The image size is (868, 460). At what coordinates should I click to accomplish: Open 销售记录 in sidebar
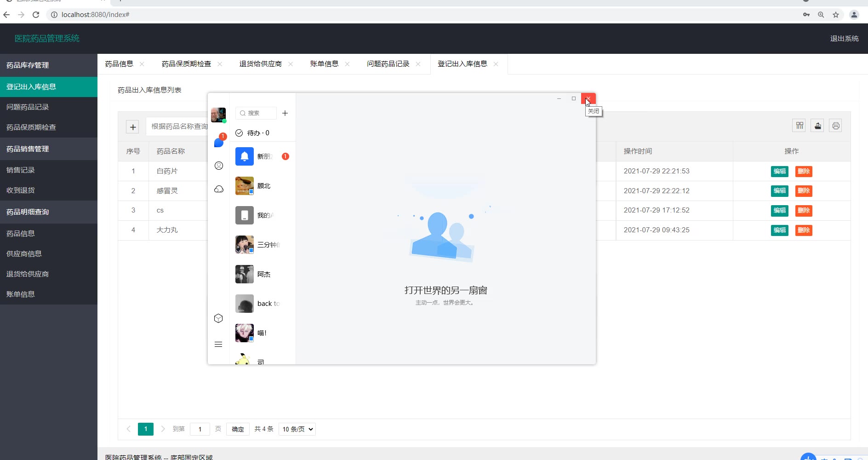[49, 170]
